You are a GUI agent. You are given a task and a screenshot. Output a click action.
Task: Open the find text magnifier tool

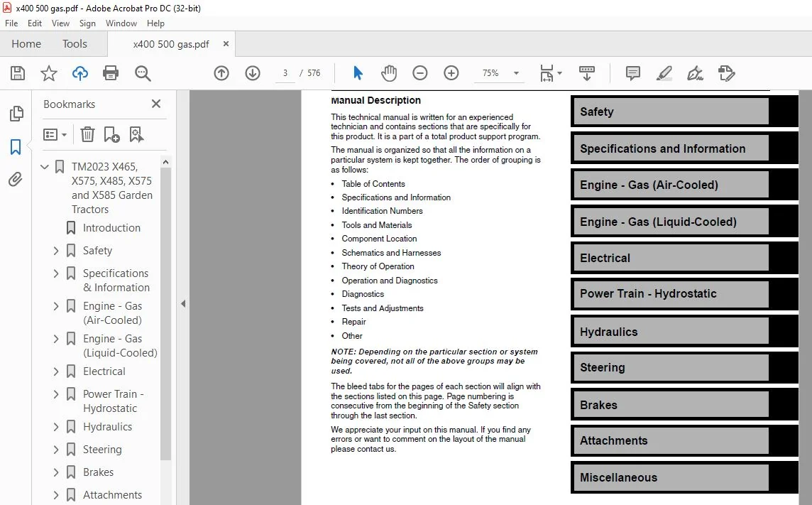(143, 73)
